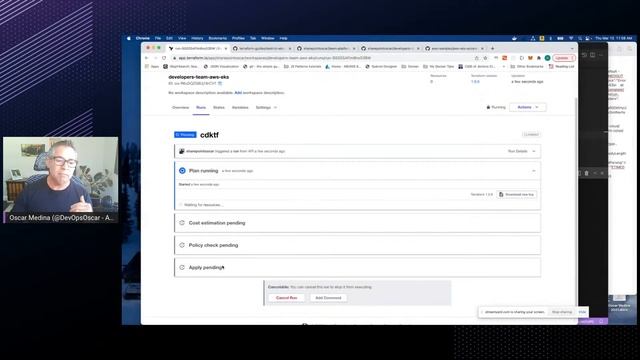Expand the Apply pending row
The width and height of the screenshot is (640, 360).
pyautogui.click(x=358, y=267)
